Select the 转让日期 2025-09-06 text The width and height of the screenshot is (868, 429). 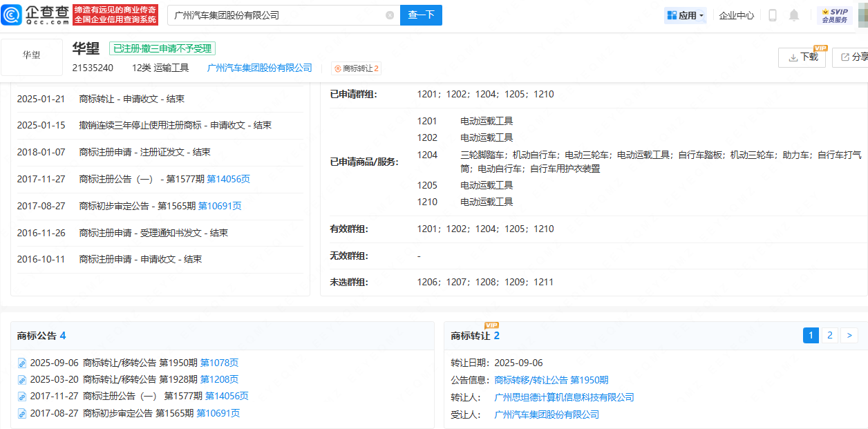[497, 363]
